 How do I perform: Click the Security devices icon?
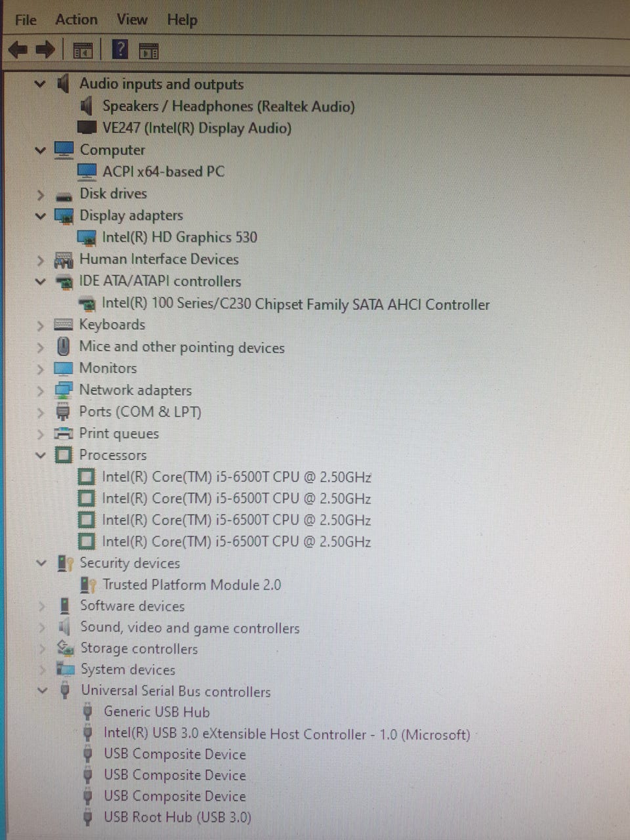(x=66, y=563)
